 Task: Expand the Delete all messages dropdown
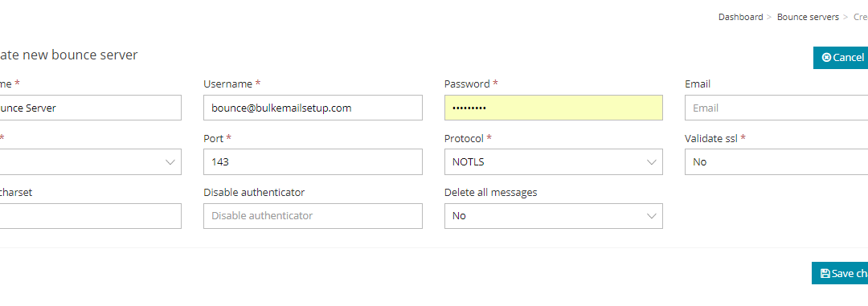pos(554,216)
